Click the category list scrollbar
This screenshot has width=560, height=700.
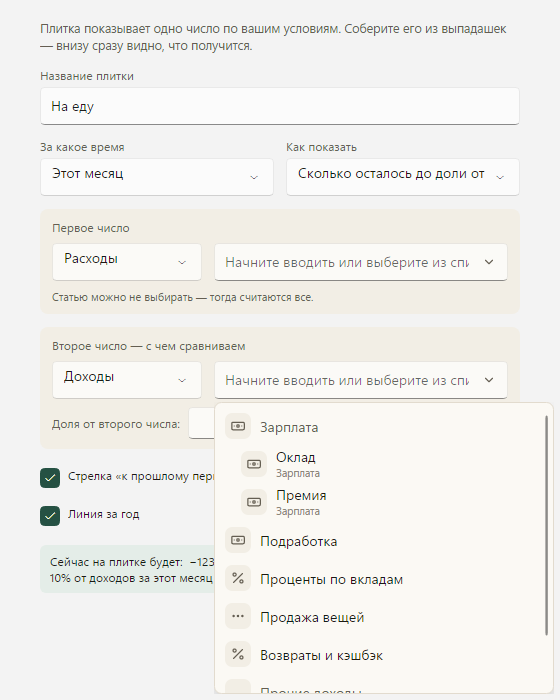pyautogui.click(x=546, y=525)
